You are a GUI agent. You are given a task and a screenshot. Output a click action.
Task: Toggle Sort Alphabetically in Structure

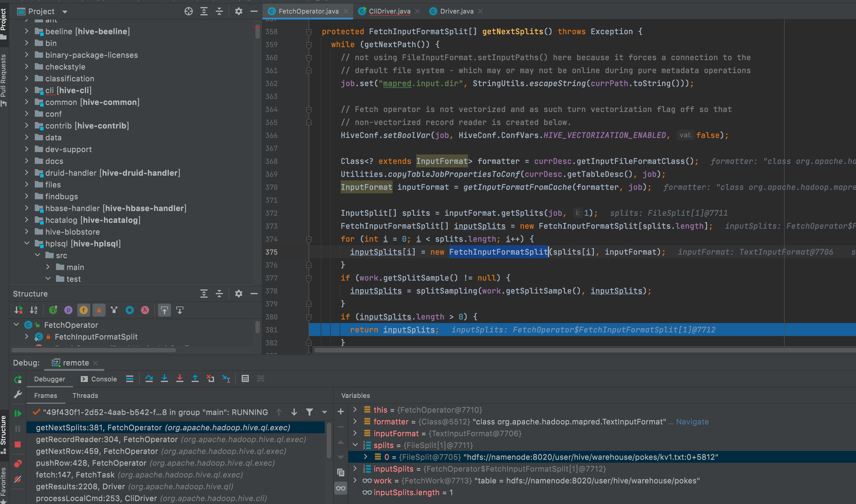coord(34,310)
